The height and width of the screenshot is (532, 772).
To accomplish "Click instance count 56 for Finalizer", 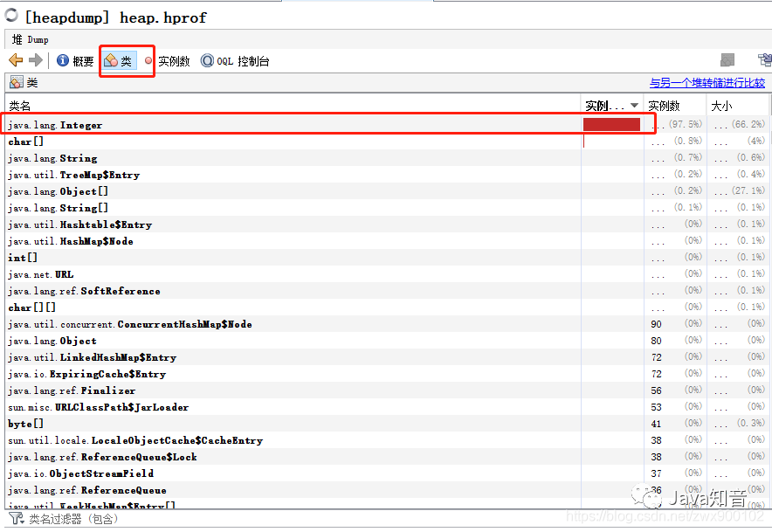I will tap(657, 390).
